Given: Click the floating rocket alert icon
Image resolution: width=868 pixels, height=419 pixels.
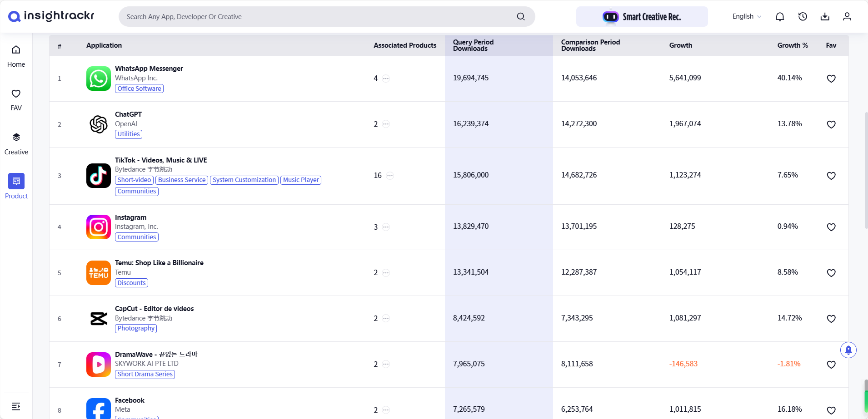Looking at the screenshot, I should pos(848,350).
